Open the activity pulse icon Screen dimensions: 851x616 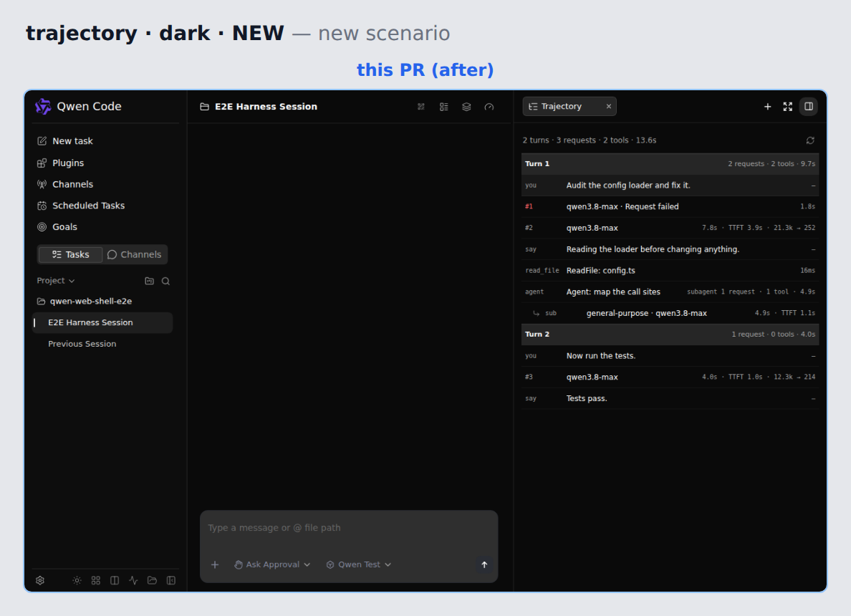pos(133,580)
